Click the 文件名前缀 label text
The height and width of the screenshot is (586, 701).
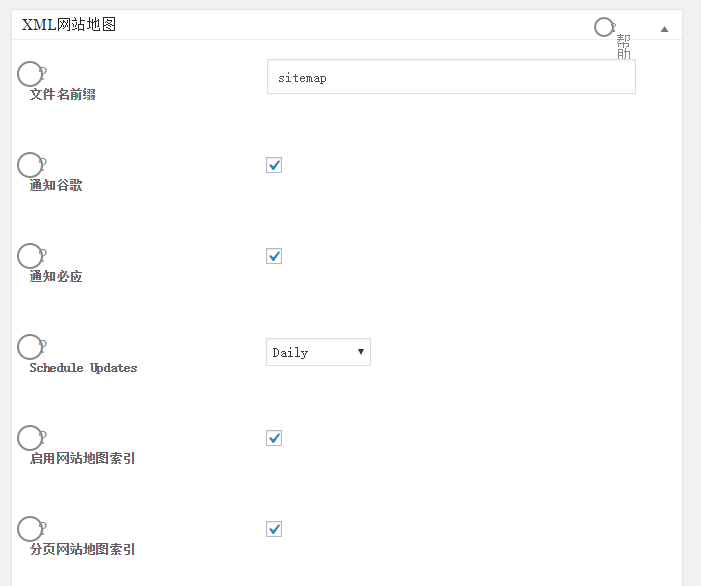point(63,95)
